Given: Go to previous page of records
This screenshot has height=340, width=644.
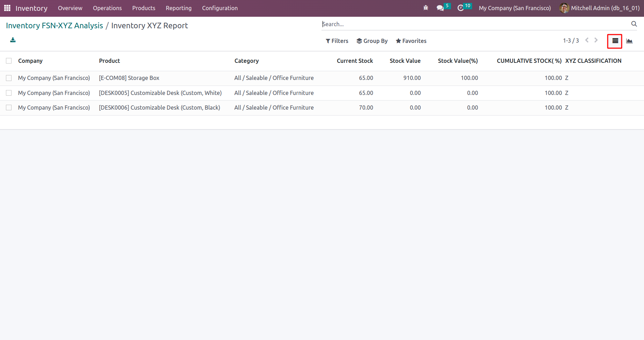Looking at the screenshot, I should (x=587, y=40).
